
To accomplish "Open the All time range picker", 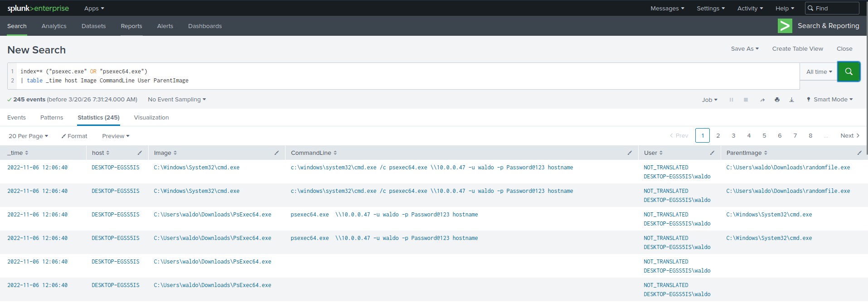I will [x=819, y=72].
